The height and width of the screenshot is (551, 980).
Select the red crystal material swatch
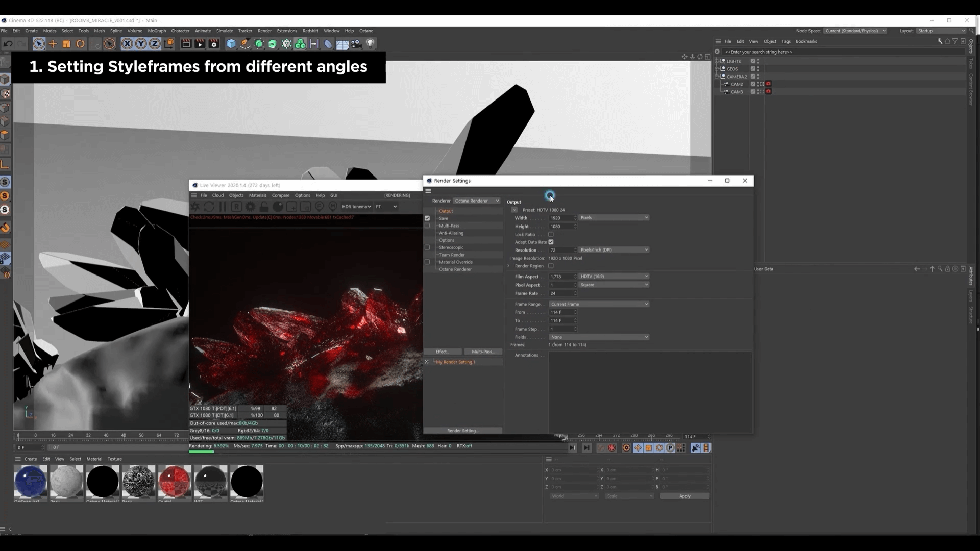pyautogui.click(x=175, y=481)
